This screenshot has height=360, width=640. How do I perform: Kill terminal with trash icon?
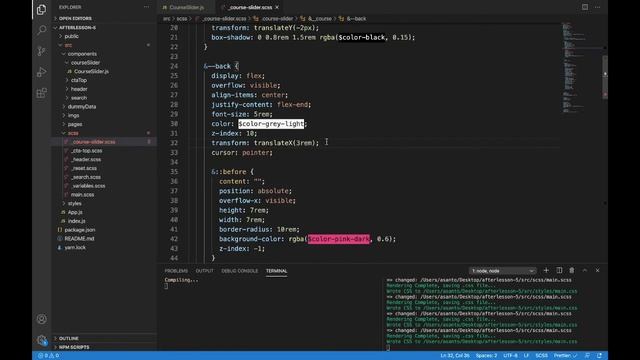coord(572,270)
